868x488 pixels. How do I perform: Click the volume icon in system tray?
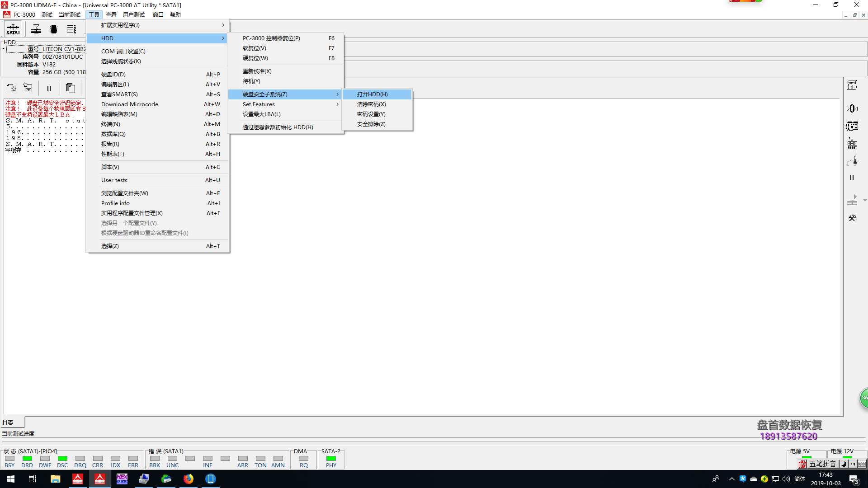pyautogui.click(x=786, y=479)
